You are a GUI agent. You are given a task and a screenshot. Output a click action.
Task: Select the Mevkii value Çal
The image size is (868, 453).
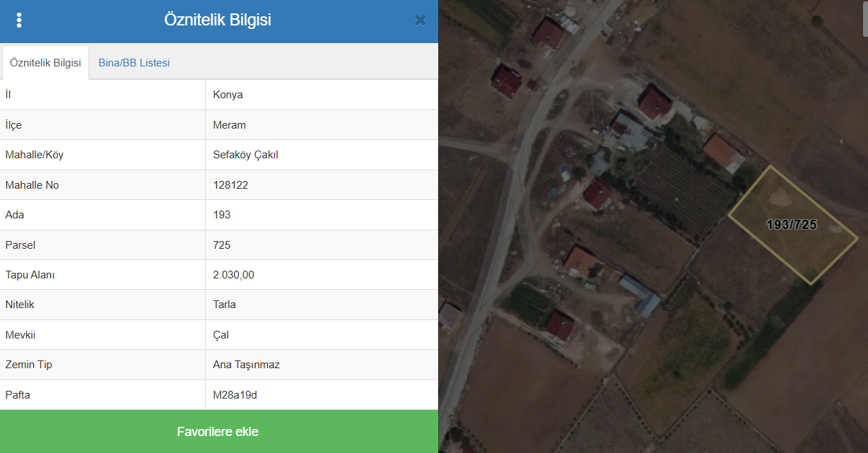point(221,335)
